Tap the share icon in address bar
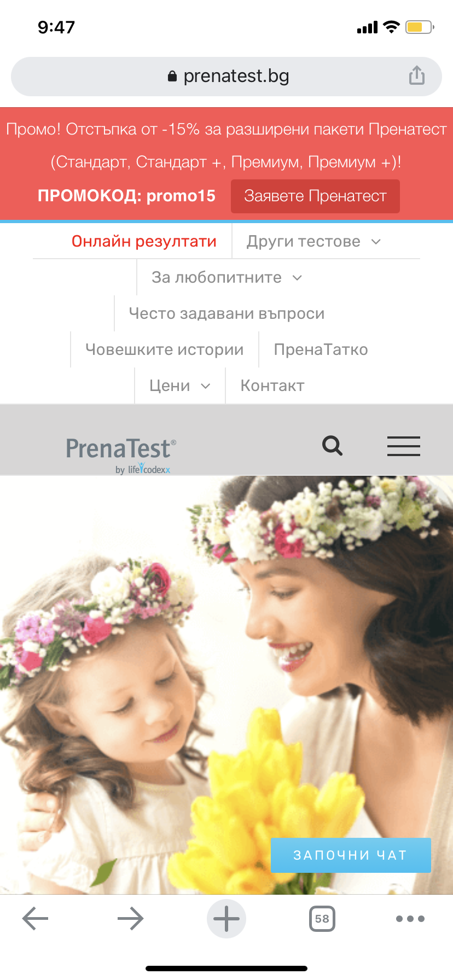Screen dimensions: 453x980 [417, 75]
